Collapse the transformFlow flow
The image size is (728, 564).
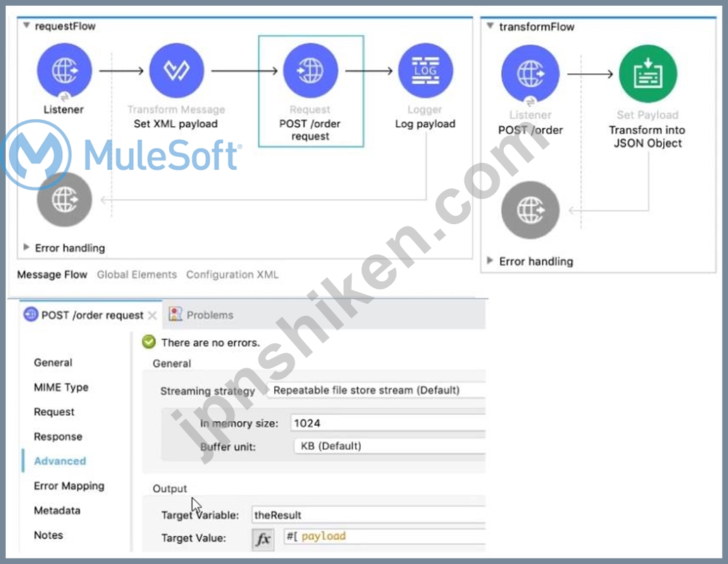(x=491, y=26)
